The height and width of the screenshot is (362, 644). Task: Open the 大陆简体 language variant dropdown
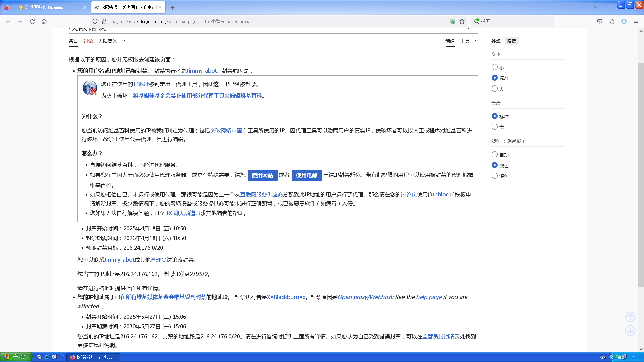(112, 41)
